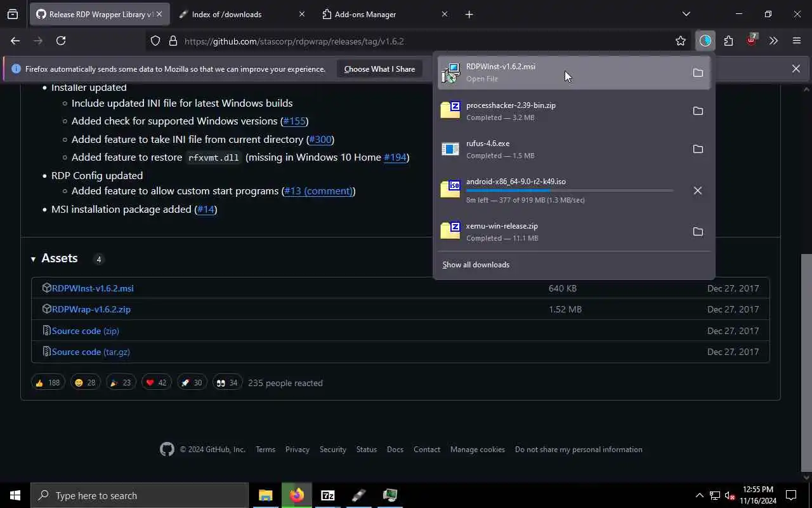812x508 pixels.
Task: Open File Explorer from taskbar
Action: coord(265,495)
